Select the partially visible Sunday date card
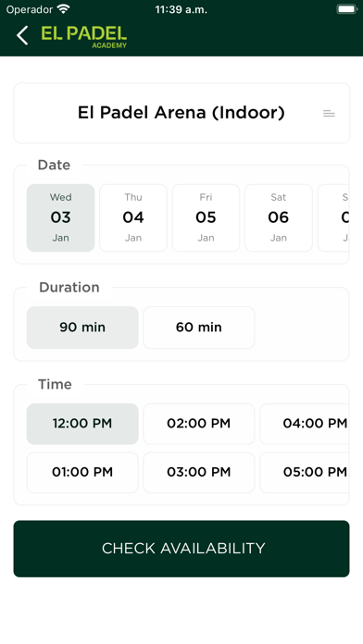This screenshot has width=363, height=644. click(333, 217)
